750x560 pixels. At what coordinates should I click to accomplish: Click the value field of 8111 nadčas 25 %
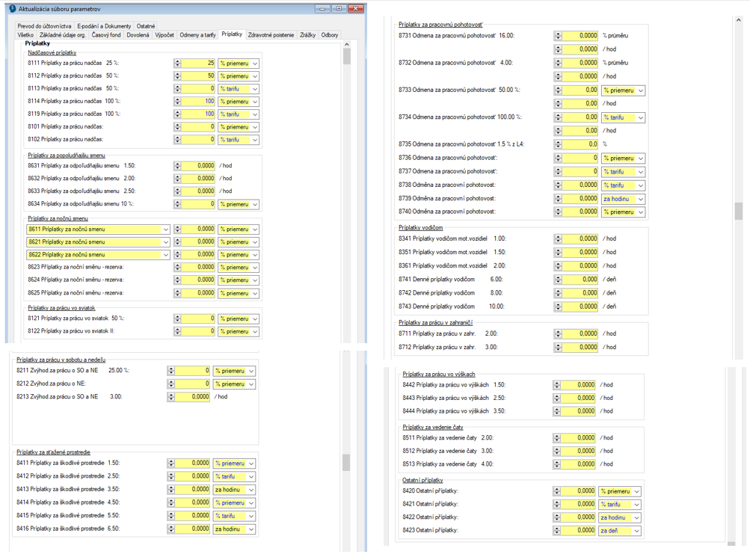click(198, 63)
